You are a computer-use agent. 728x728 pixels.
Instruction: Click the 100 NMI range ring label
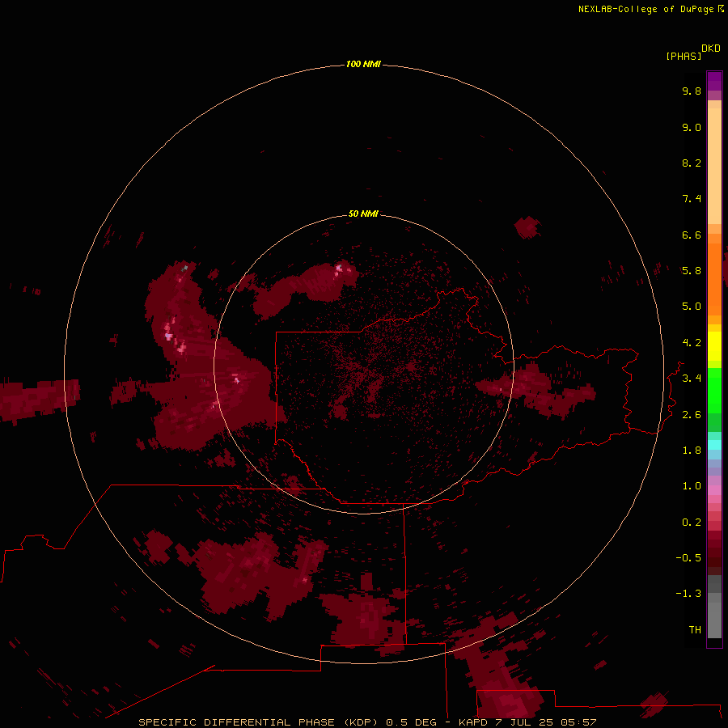coord(363,64)
